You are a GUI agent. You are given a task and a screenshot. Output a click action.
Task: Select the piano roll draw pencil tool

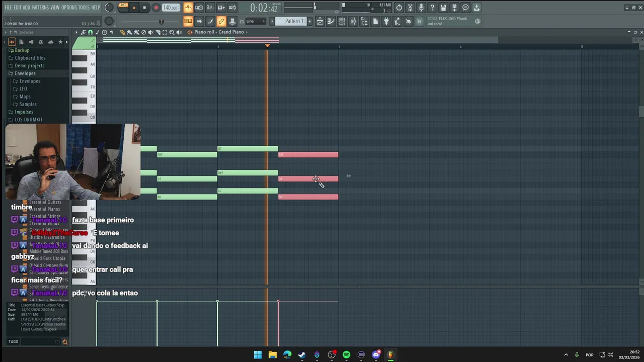pyautogui.click(x=122, y=32)
